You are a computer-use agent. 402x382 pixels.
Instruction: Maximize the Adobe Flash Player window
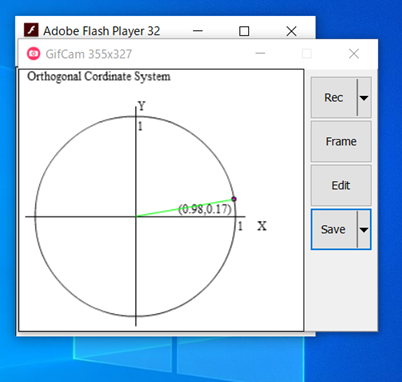(x=244, y=31)
